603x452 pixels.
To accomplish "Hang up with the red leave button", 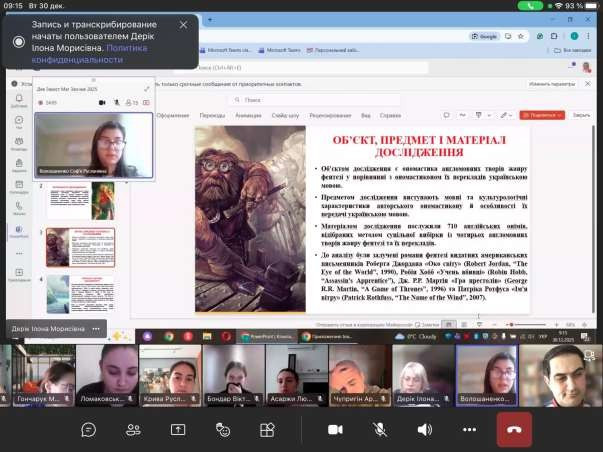I will [x=514, y=429].
